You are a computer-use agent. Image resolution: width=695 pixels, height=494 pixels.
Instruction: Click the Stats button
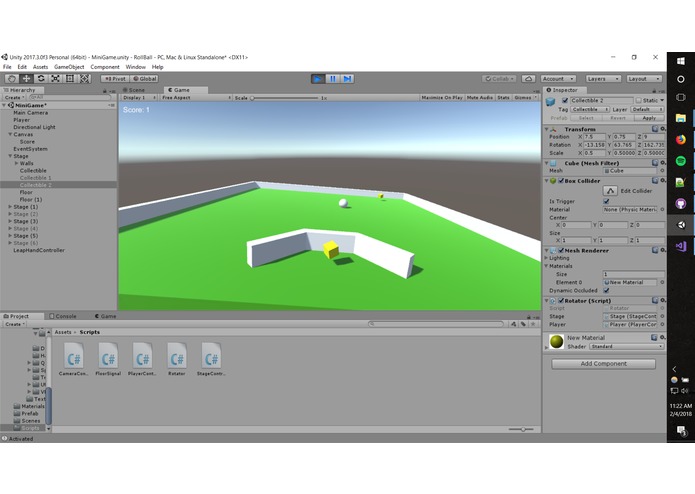(x=503, y=97)
